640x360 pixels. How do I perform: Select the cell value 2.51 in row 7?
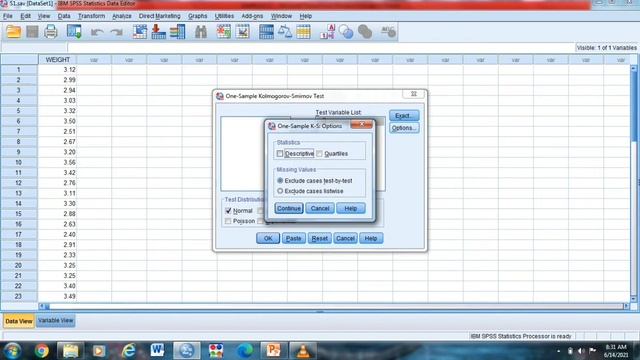point(57,131)
